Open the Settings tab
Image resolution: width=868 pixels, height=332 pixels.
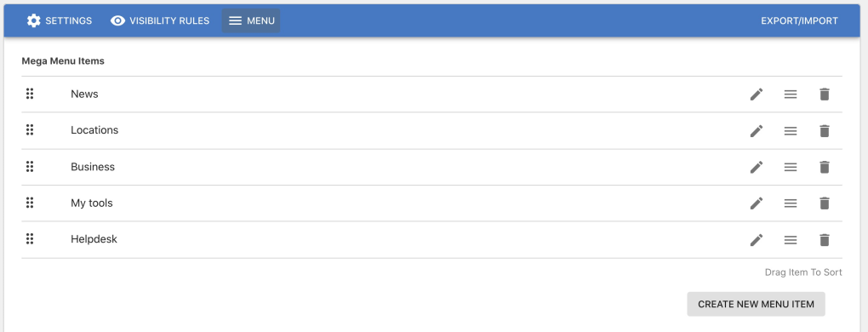(60, 20)
